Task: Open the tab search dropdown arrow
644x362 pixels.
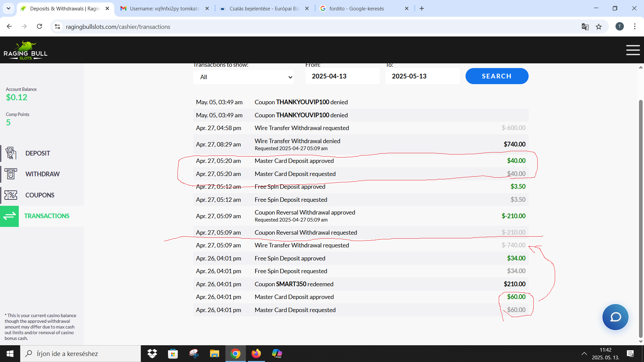Action: click(8, 8)
